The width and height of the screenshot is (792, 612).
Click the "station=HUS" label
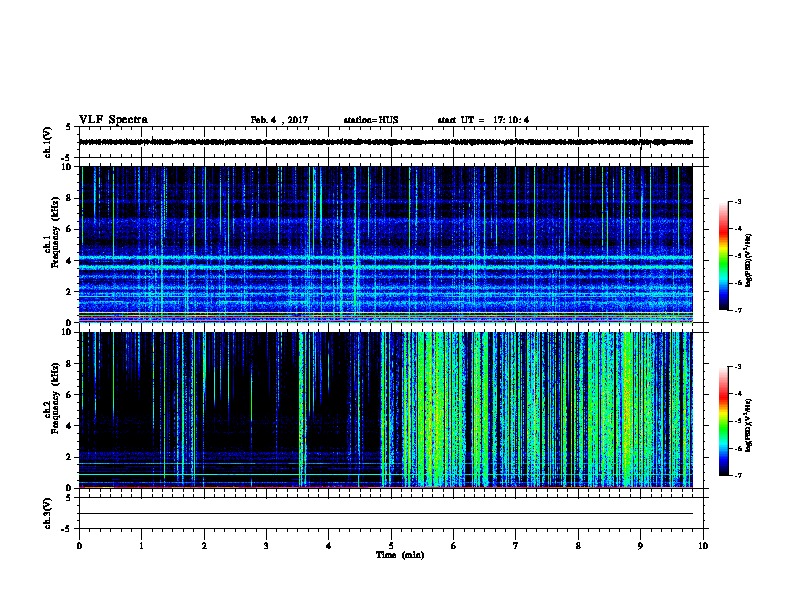[x=371, y=120]
